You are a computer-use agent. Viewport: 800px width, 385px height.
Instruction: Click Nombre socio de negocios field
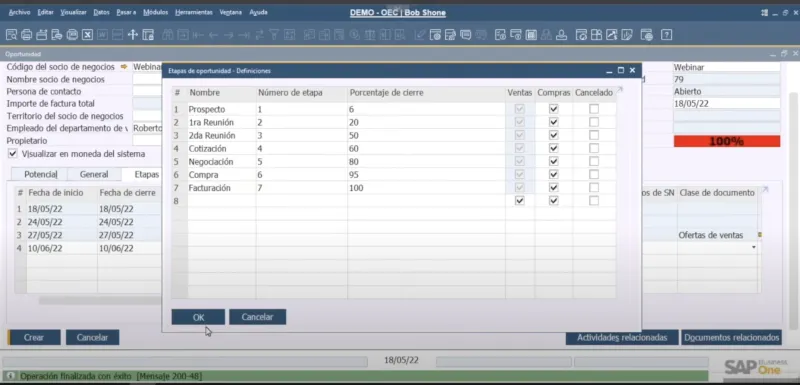(x=147, y=79)
